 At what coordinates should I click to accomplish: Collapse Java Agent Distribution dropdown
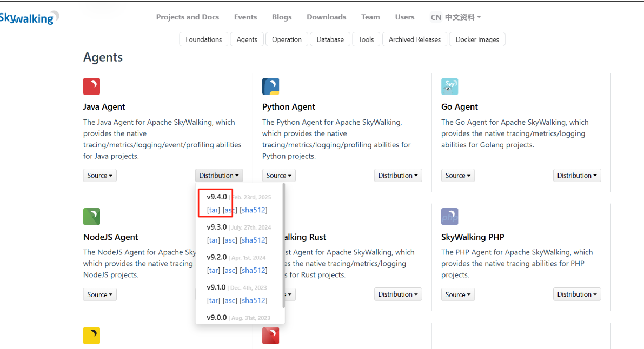219,176
